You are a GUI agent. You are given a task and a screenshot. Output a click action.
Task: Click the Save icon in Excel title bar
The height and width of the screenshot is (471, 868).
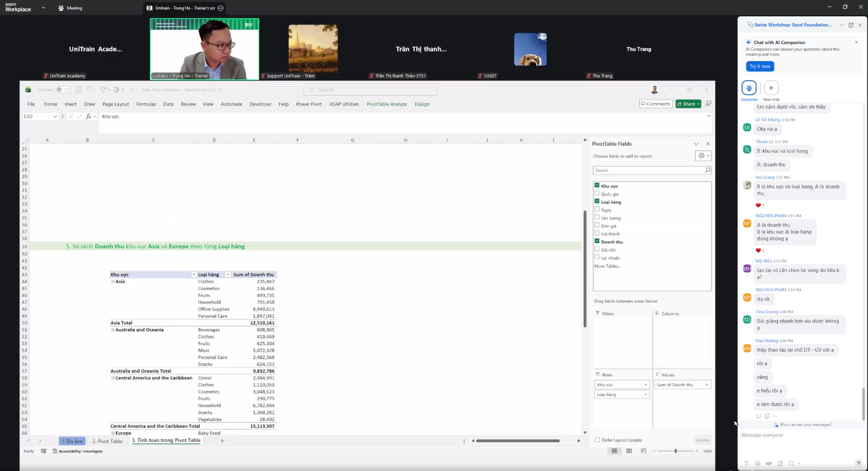tap(79, 90)
